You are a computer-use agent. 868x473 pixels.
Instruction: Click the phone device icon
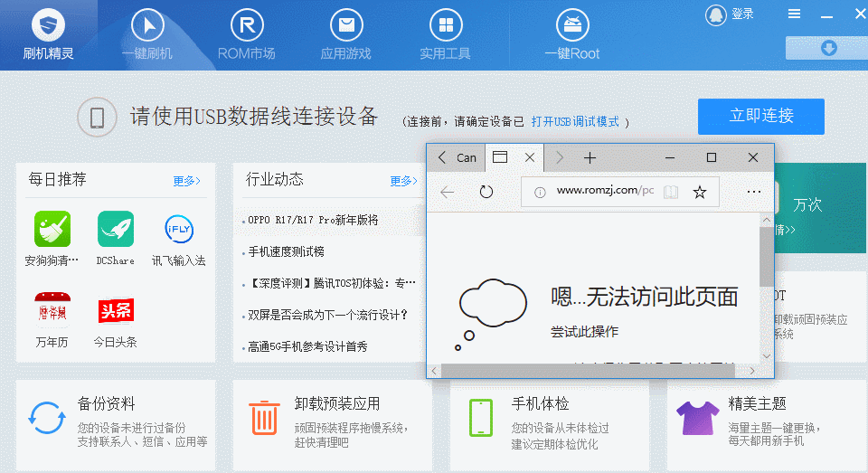pos(97,117)
